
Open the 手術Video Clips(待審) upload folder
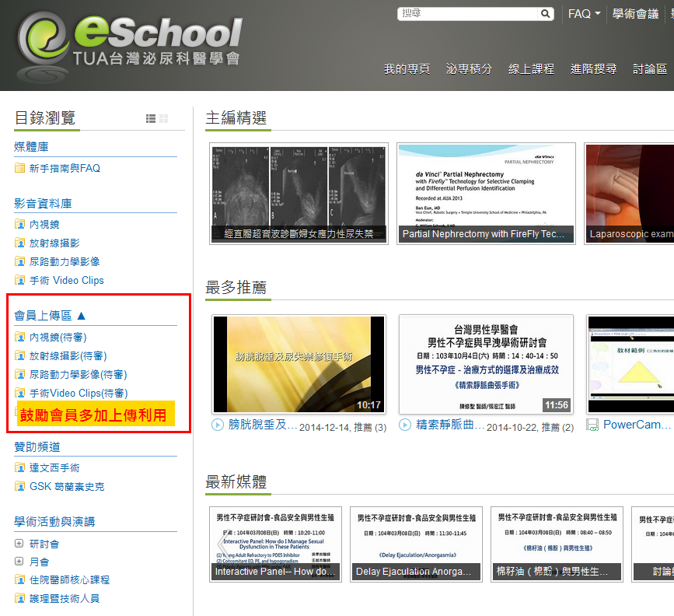pos(79,394)
